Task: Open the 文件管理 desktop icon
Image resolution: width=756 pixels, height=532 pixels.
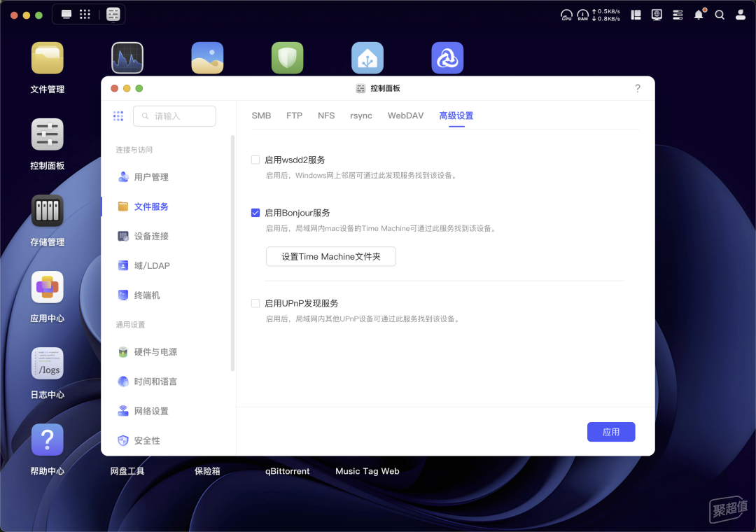Action: [x=48, y=58]
